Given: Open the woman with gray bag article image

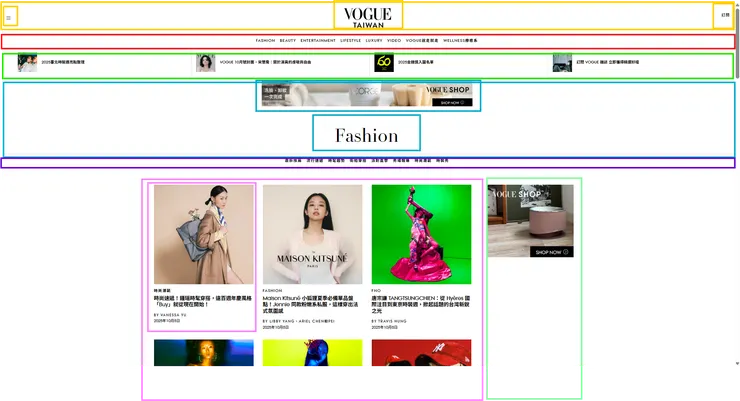Looking at the screenshot, I should 203,234.
